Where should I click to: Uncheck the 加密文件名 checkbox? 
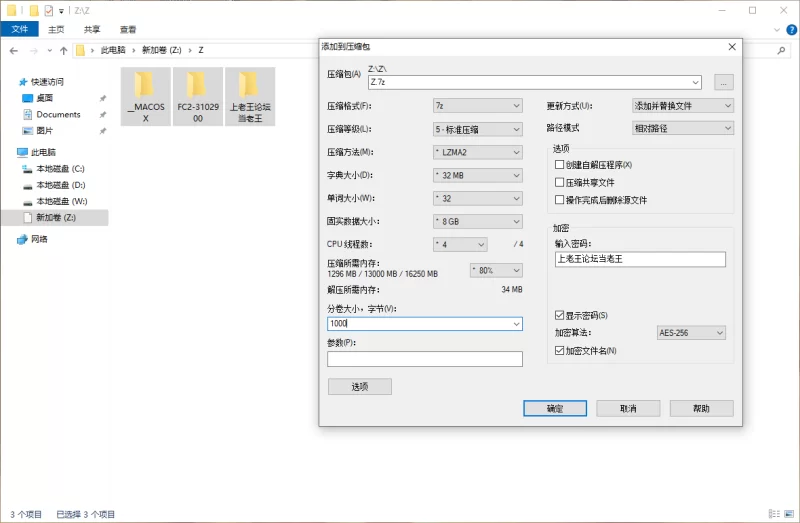(x=559, y=351)
